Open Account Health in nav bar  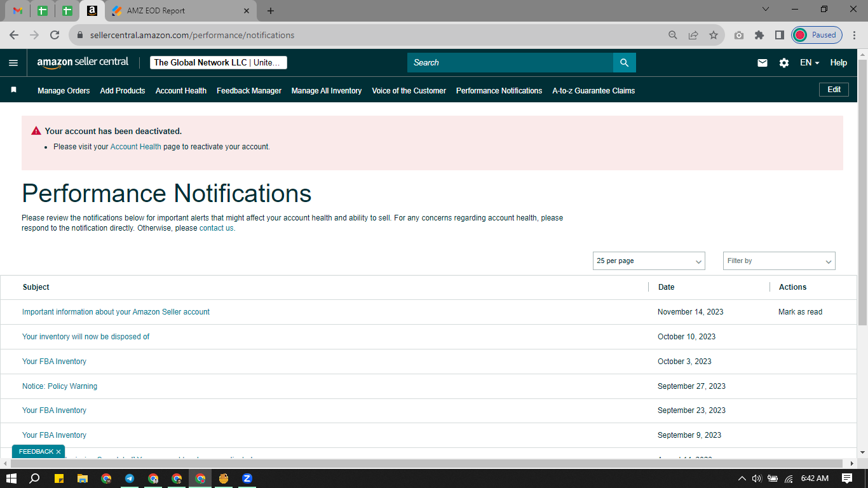click(181, 91)
